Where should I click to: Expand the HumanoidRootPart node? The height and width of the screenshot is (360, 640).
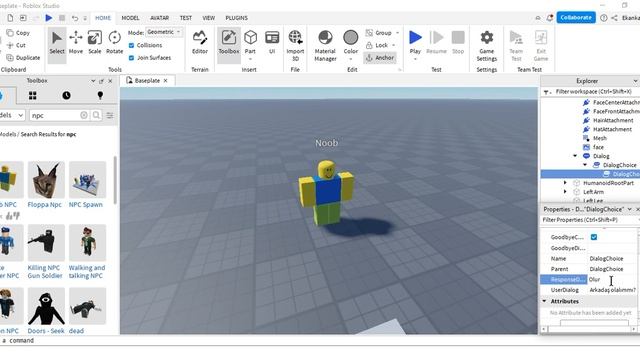coord(565,183)
